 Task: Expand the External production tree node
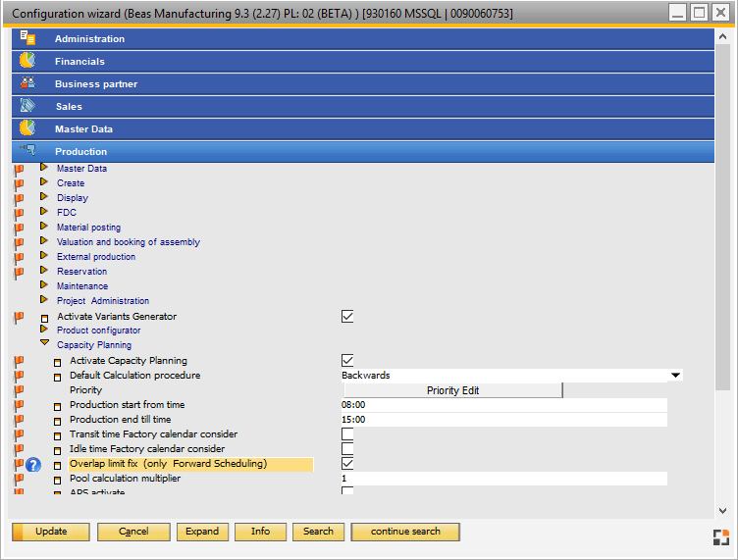44,256
